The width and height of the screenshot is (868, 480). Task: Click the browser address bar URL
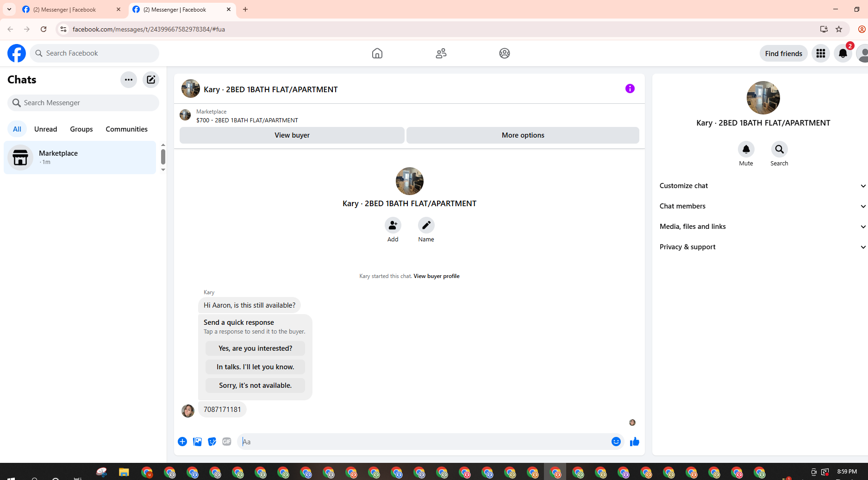click(149, 29)
